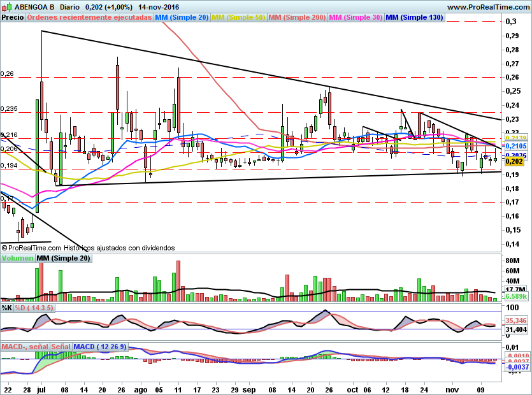Select the Precio indicator label
Viewport: 532px width, 395px height.
pos(13,17)
